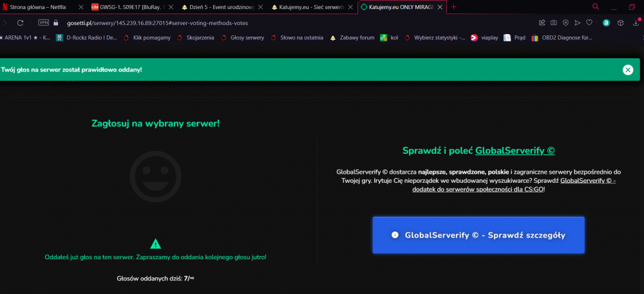Open Głosy serwery bookmark
Viewport: 644px width, 294px height.
(x=242, y=38)
